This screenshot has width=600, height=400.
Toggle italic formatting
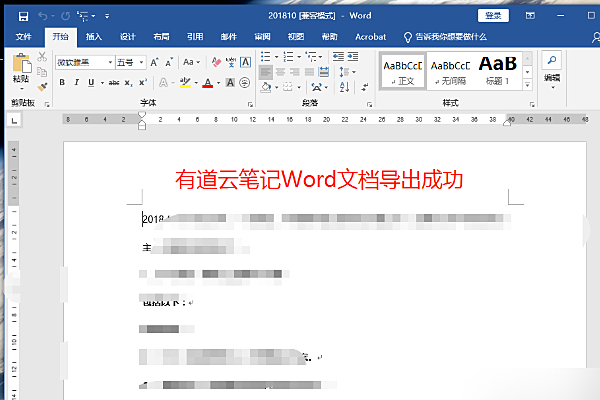pos(77,82)
